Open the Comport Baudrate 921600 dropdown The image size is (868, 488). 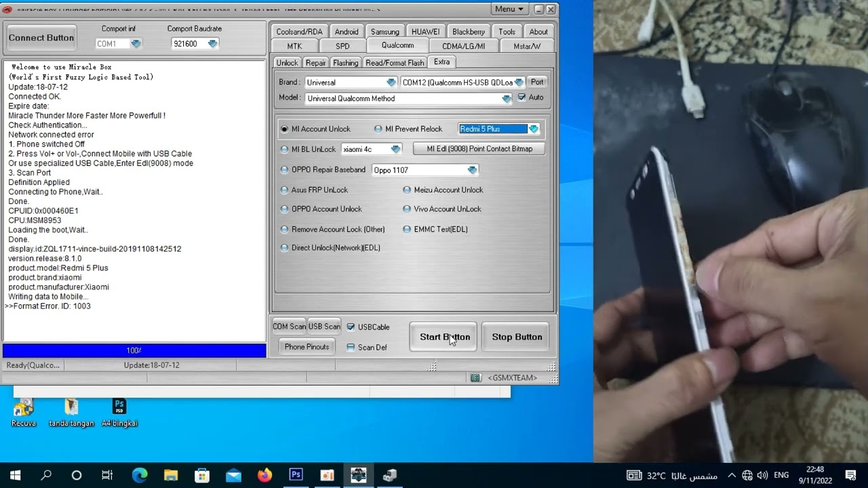tap(195, 43)
